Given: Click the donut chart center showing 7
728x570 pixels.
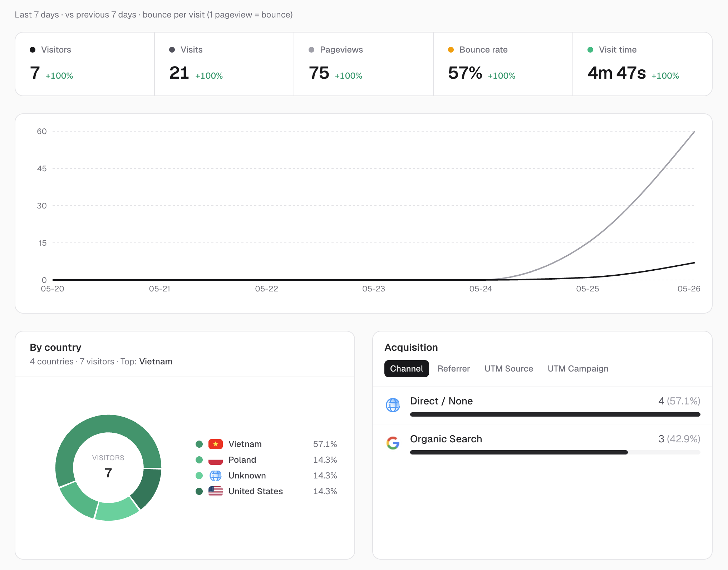Looking at the screenshot, I should pos(108,473).
